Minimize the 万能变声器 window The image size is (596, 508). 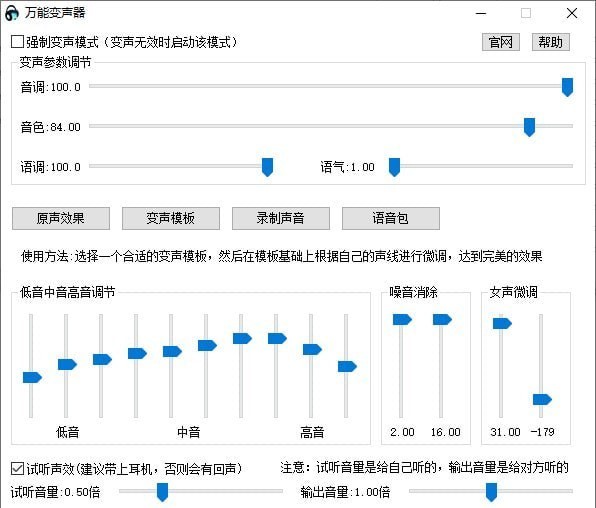(x=481, y=13)
